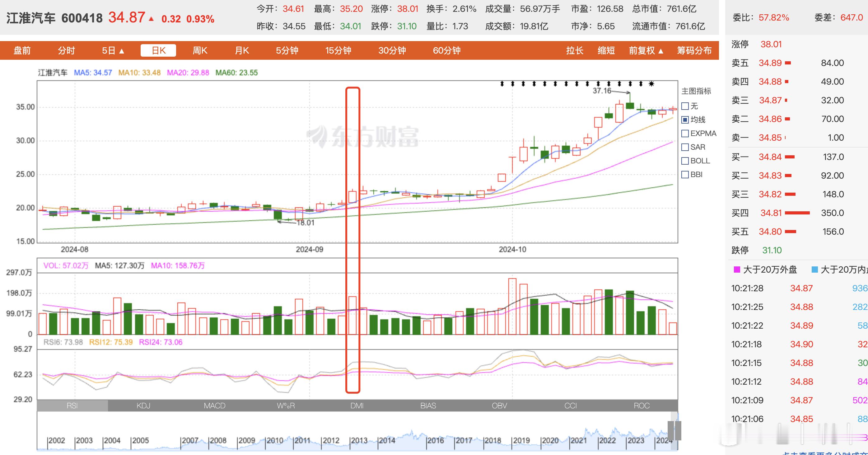Click the right gray handle of range slider
Image resolution: width=868 pixels, height=455 pixels.
(678, 430)
